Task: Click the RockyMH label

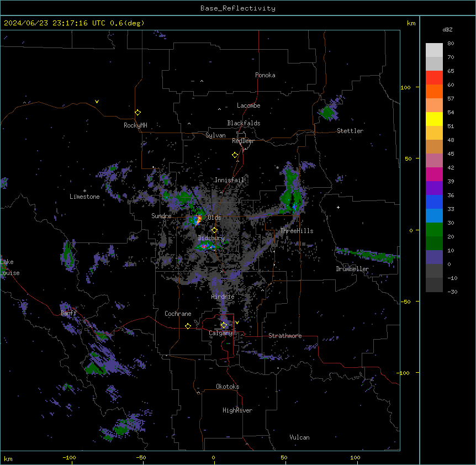Action: [x=135, y=125]
